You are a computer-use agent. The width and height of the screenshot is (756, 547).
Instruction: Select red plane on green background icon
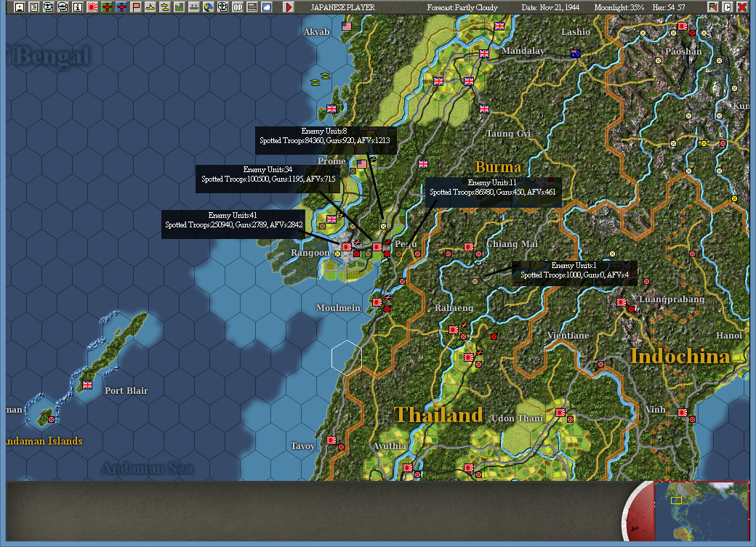pos(107,7)
